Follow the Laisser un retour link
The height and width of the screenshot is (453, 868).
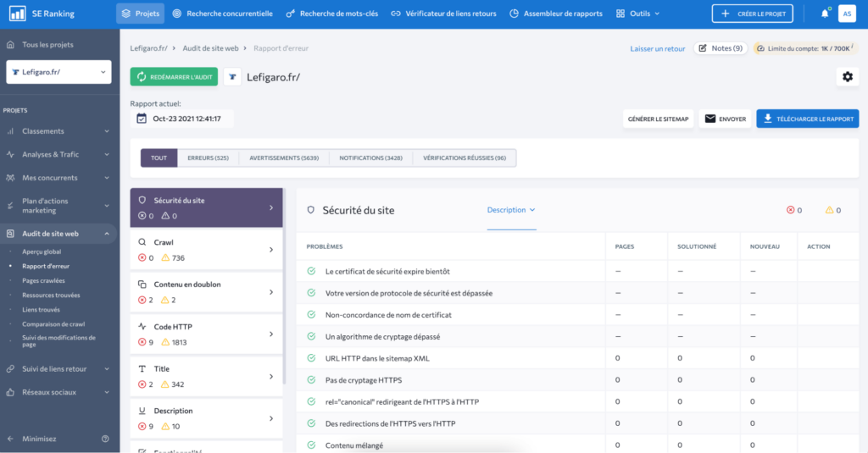(658, 48)
